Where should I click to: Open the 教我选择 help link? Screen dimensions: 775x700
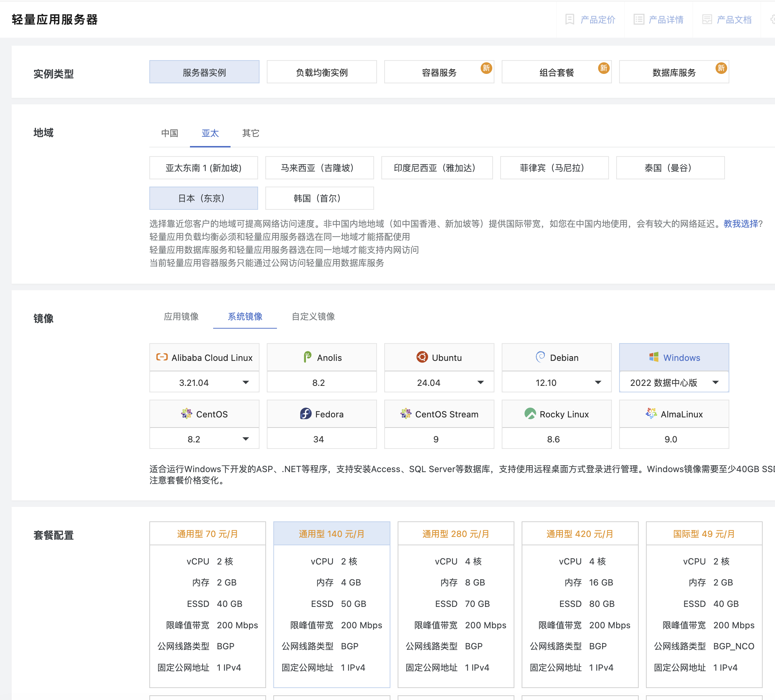[741, 224]
